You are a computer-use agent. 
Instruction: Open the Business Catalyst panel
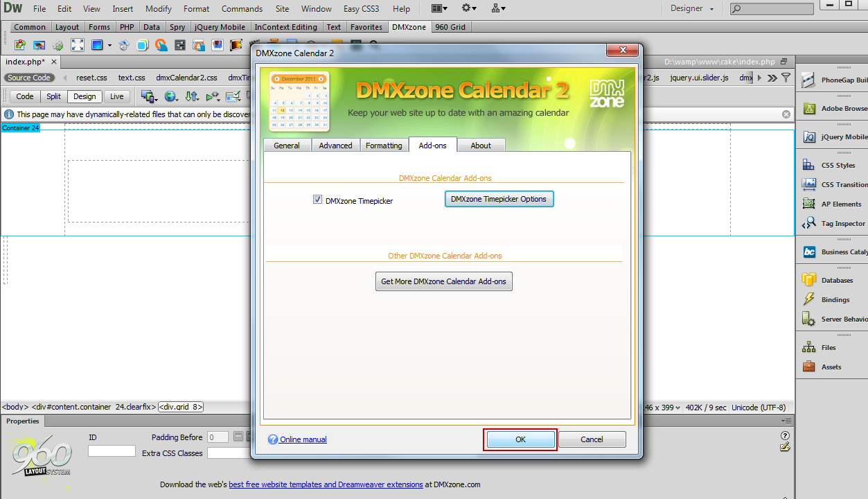pyautogui.click(x=833, y=252)
